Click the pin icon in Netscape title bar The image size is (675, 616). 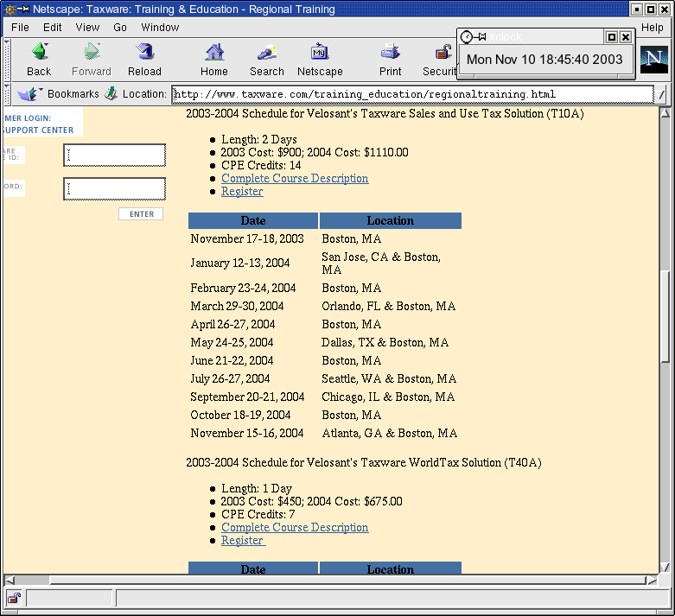pos(23,9)
